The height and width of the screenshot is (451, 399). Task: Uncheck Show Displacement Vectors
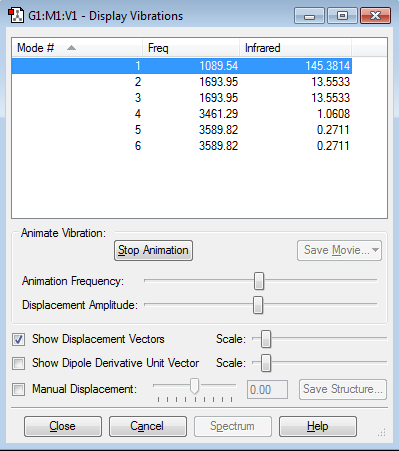point(18,339)
